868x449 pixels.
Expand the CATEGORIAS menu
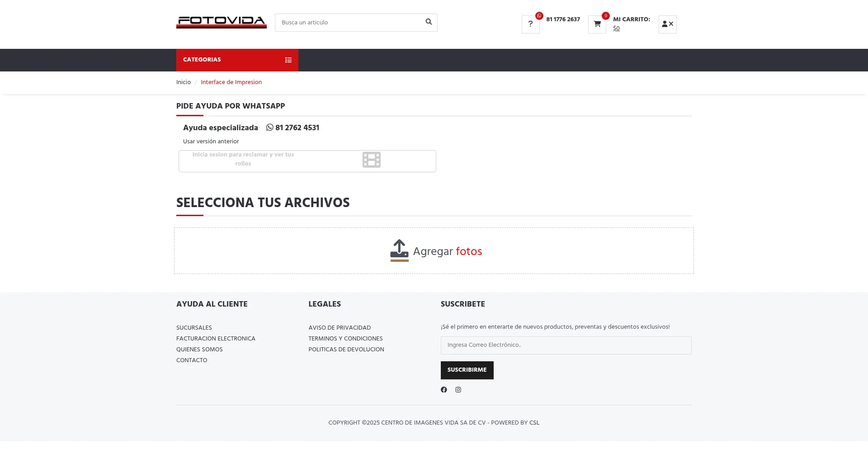point(237,60)
